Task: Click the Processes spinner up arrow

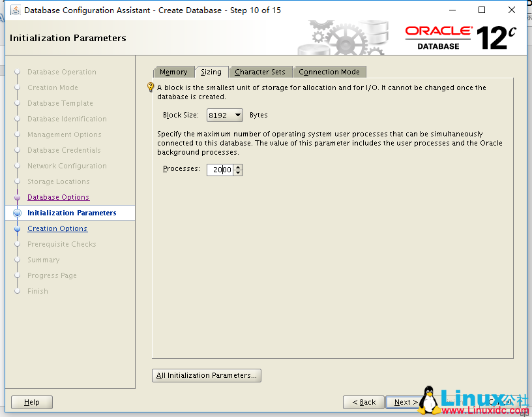Action: 238,167
